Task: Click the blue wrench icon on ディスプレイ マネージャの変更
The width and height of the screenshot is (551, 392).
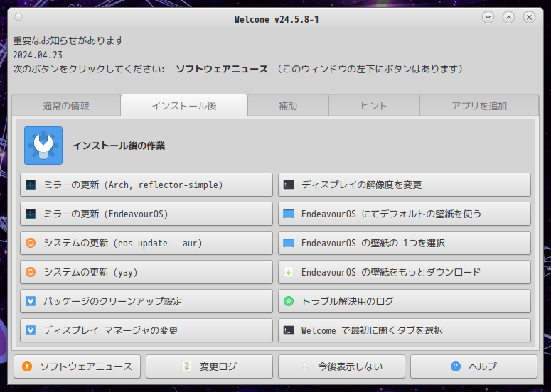Action: click(31, 330)
